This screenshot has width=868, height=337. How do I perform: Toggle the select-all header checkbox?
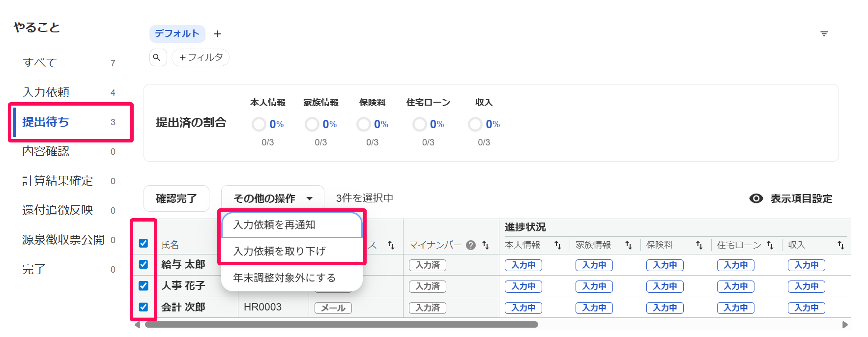[144, 243]
